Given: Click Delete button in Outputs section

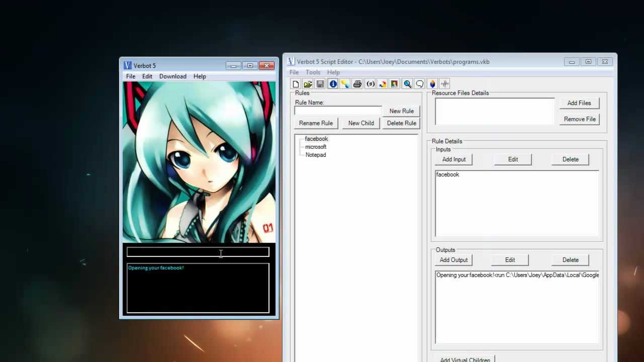Looking at the screenshot, I should pyautogui.click(x=571, y=260).
